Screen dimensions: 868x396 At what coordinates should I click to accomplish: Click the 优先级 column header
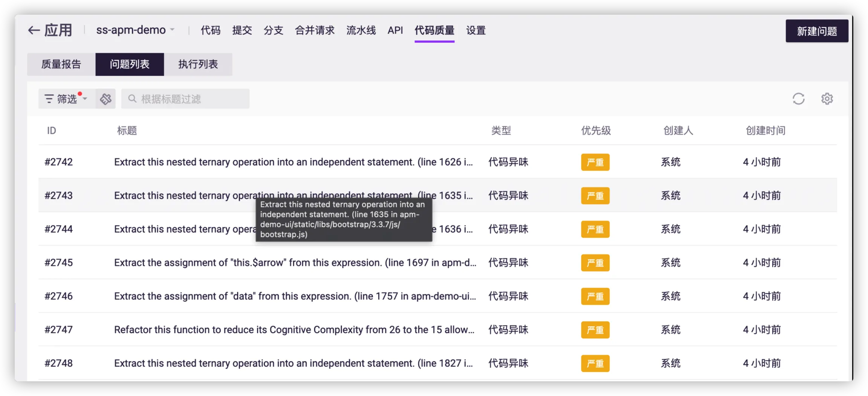point(596,131)
